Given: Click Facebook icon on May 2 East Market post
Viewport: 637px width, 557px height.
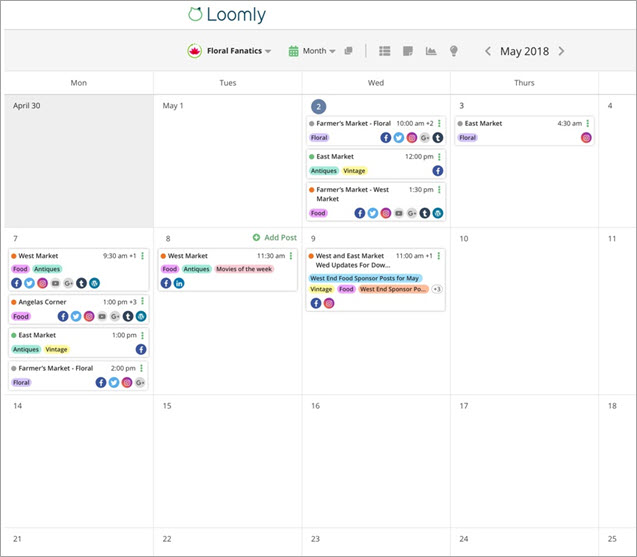Looking at the screenshot, I should pos(438,171).
